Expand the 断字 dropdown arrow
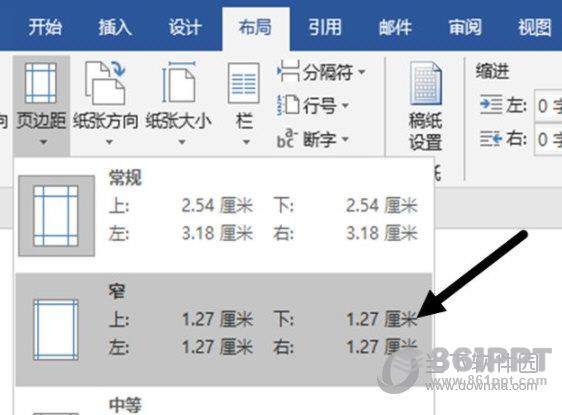This screenshot has width=562, height=415. coord(345,139)
